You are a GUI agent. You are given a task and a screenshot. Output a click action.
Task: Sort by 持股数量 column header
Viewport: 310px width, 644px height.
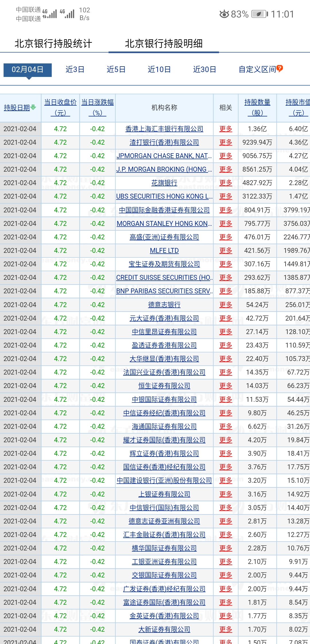tap(257, 108)
